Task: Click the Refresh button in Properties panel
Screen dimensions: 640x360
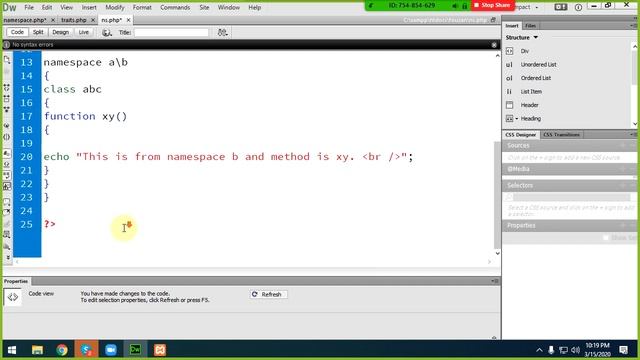Action: (x=268, y=294)
